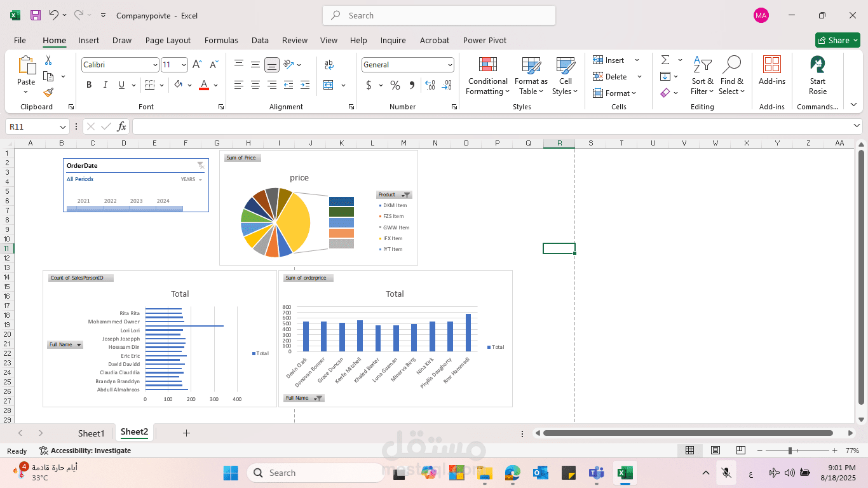Open the Page Layout ribbon tab
This screenshot has width=868, height=488.
pyautogui.click(x=168, y=40)
